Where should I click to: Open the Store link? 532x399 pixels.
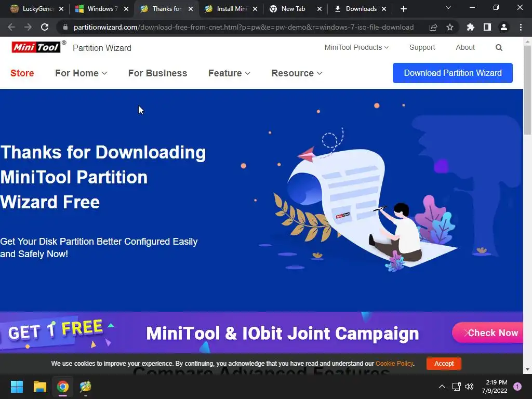(22, 73)
